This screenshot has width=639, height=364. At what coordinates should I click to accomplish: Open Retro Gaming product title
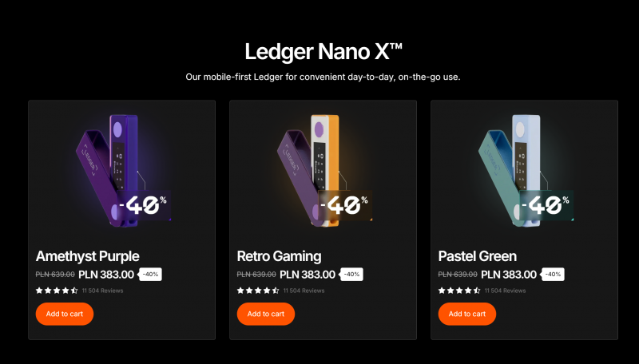click(280, 256)
